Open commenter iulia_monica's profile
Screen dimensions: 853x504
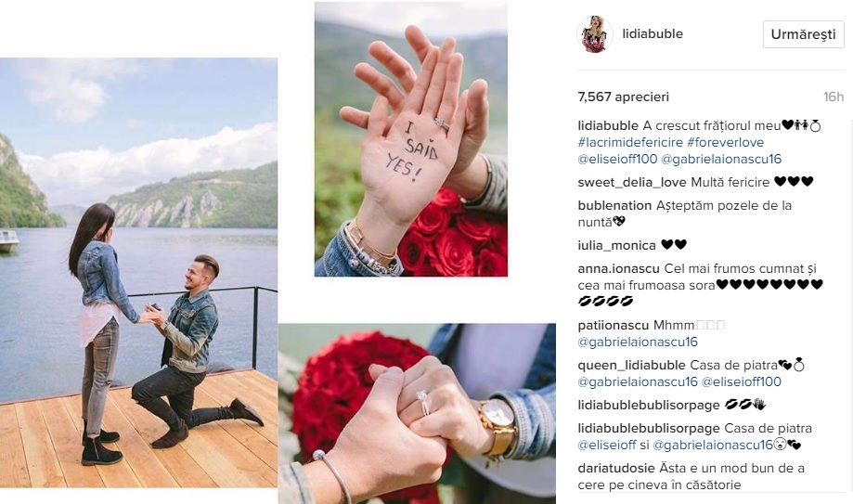pyautogui.click(x=617, y=245)
